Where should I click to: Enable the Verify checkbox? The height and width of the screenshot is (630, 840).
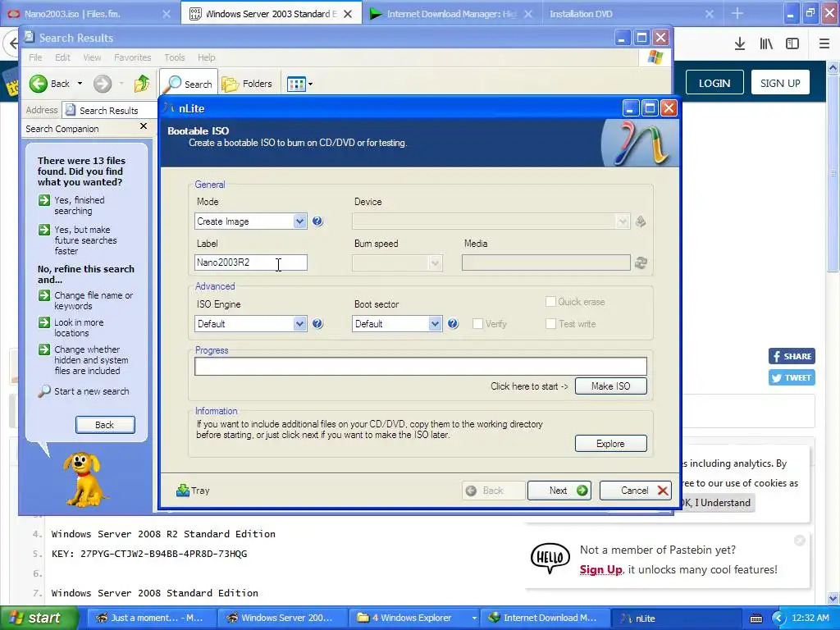pos(478,323)
